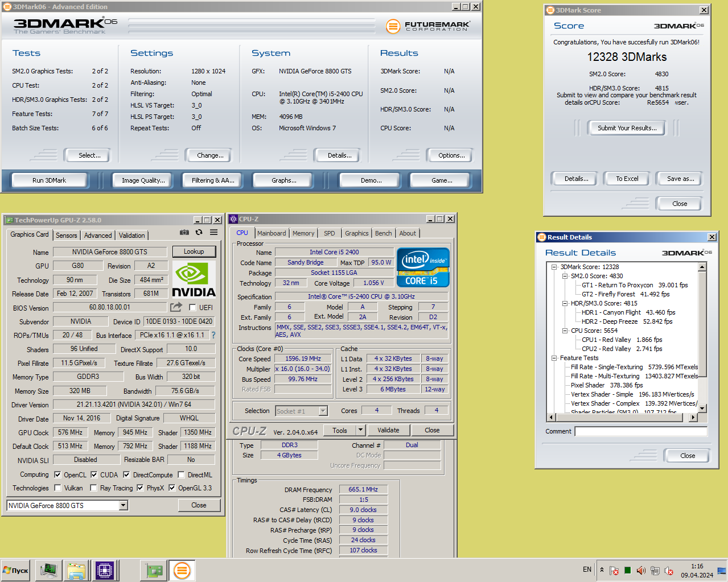Toggle OpenGL 3.3 checkbox
The image size is (728, 582).
click(172, 488)
